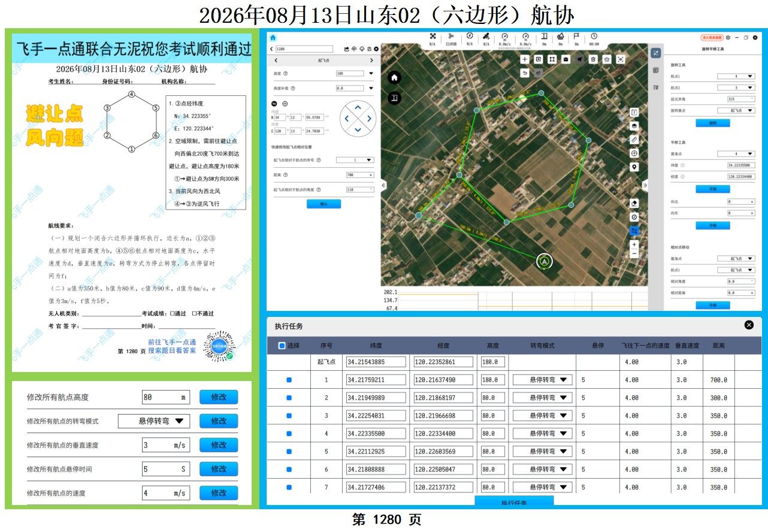Toggle the checkbox for waypoint row 4
Screen dimensions: 768x532
289,434
